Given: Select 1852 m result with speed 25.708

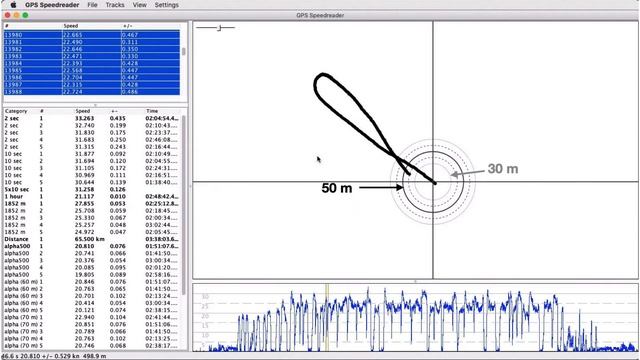Looking at the screenshot, I should coord(92,211).
